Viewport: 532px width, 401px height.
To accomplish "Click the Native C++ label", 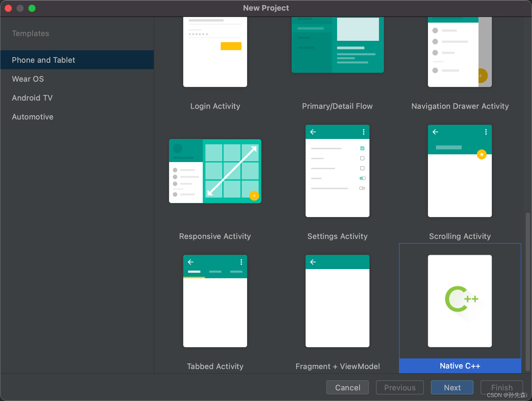I will click(x=460, y=366).
